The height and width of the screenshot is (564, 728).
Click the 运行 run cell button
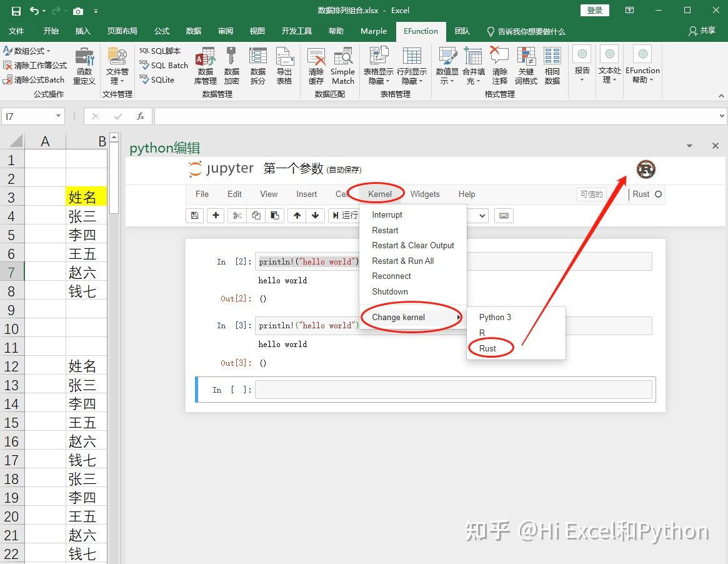[x=344, y=216]
